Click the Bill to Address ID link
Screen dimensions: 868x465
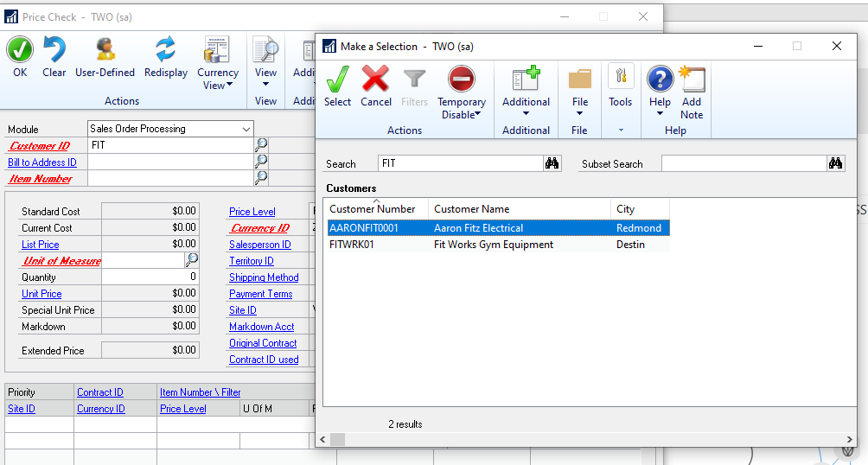point(42,162)
